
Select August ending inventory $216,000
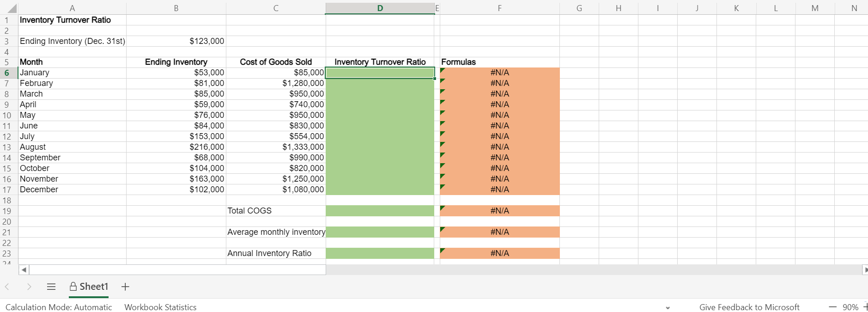click(x=176, y=147)
